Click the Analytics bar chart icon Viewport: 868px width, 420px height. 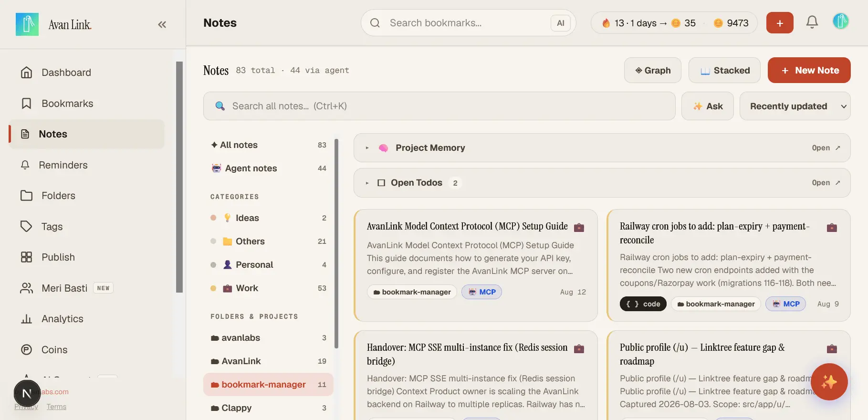[x=27, y=319]
